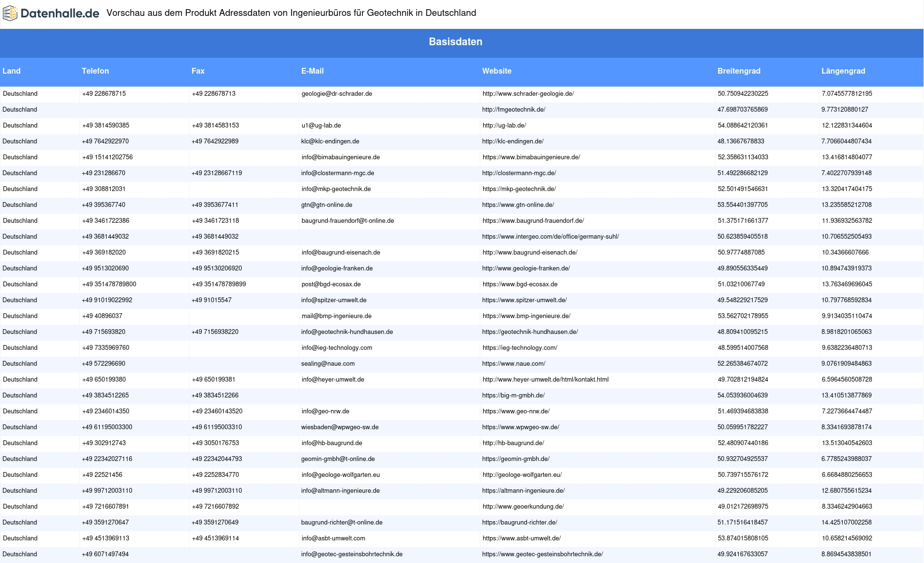
Task: Open website http://www.geoerkundung.de/
Action: (x=523, y=507)
